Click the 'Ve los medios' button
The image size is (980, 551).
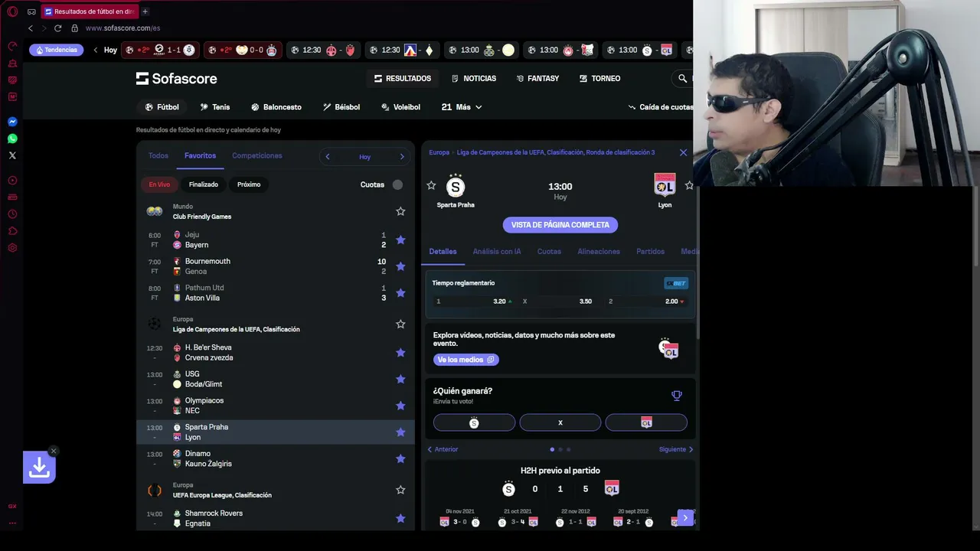(465, 360)
